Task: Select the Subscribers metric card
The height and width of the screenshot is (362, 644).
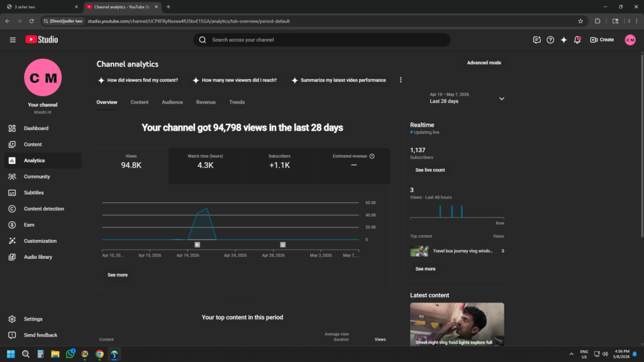Action: tap(279, 166)
